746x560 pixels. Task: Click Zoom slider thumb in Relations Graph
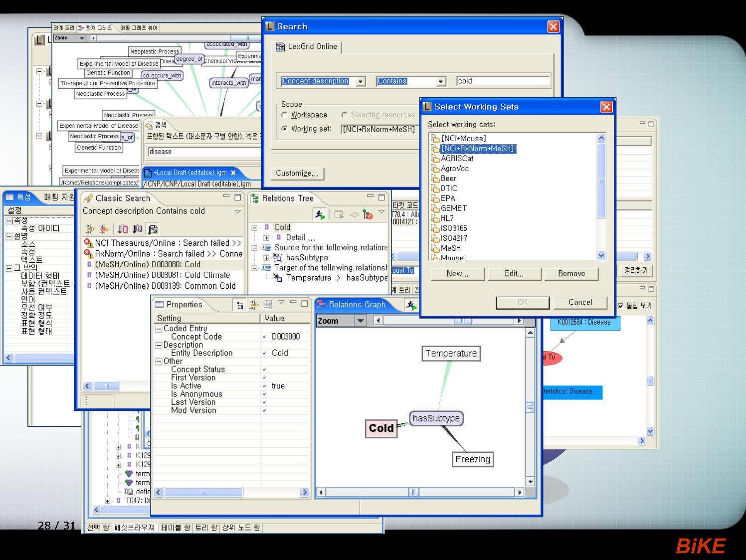pos(463,321)
